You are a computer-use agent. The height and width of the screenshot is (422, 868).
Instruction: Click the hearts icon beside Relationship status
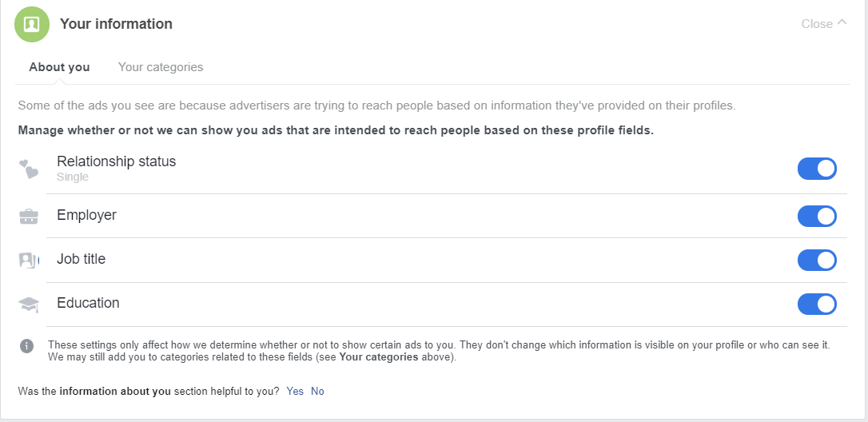click(29, 169)
